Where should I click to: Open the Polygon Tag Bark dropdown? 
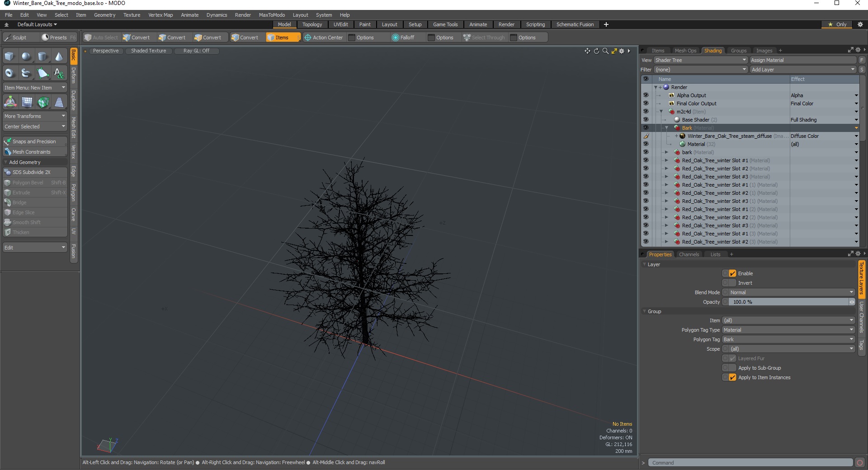point(788,339)
